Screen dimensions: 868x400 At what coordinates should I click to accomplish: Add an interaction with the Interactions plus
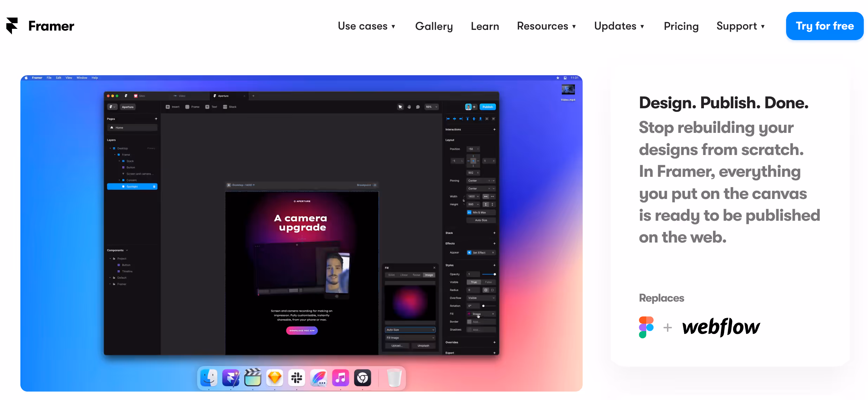[x=494, y=129]
